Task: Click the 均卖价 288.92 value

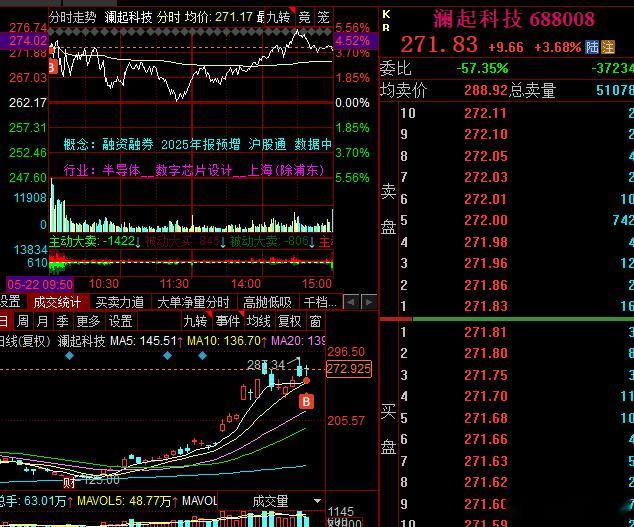Action: (x=486, y=90)
